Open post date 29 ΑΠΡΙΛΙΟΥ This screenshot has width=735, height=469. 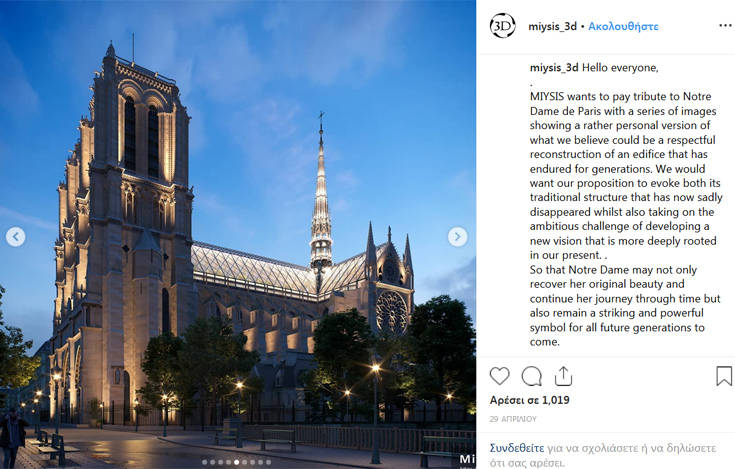[x=513, y=419]
